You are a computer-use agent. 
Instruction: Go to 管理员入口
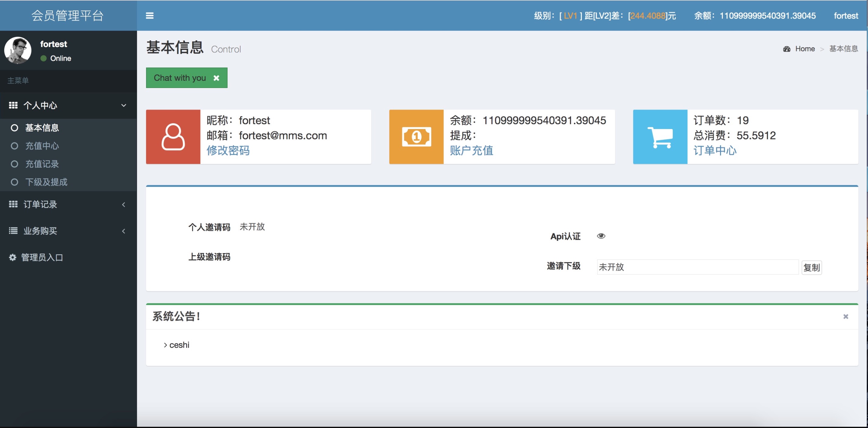click(x=68, y=258)
